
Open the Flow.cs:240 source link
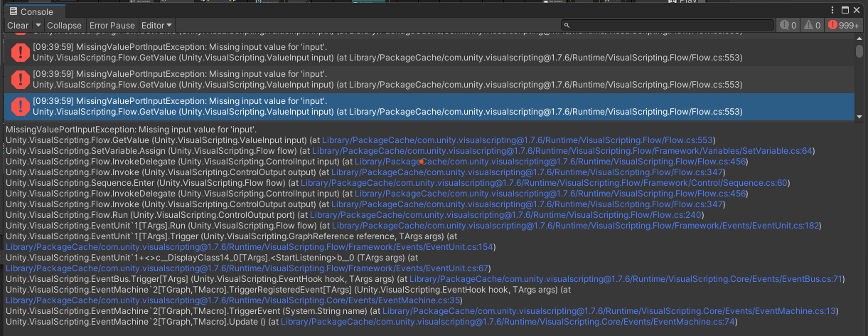tap(505, 215)
